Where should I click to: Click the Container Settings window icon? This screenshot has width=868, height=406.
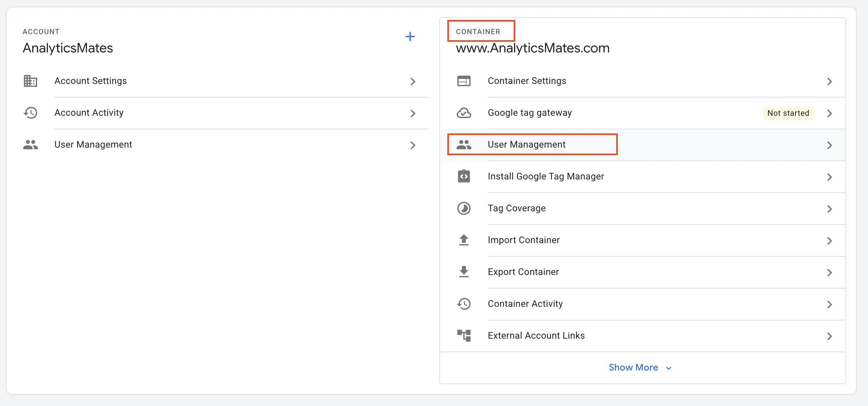(464, 81)
